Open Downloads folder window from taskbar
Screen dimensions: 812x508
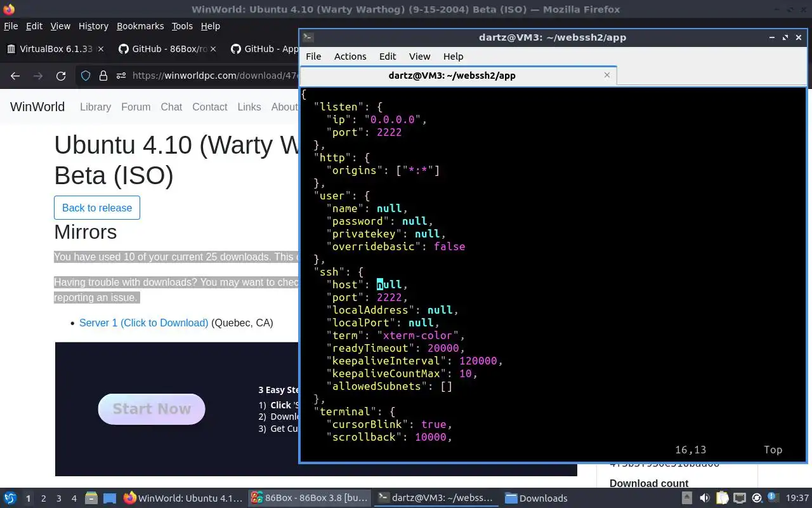tap(536, 498)
